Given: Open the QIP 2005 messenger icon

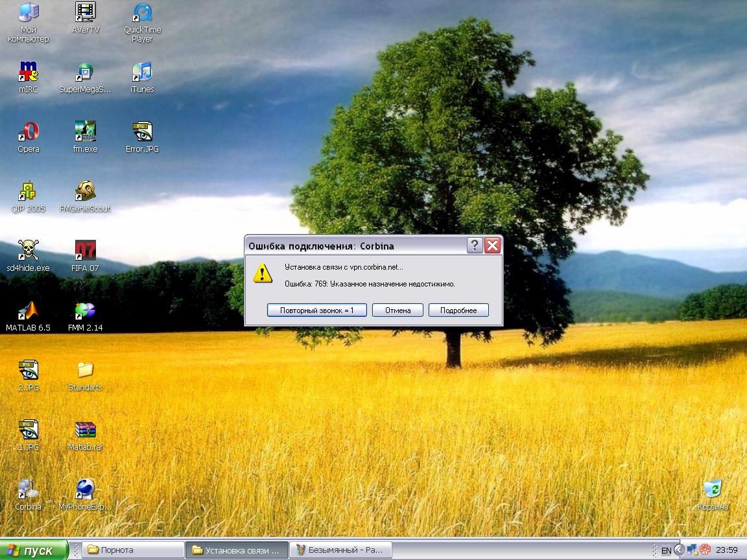Looking at the screenshot, I should pyautogui.click(x=28, y=192).
